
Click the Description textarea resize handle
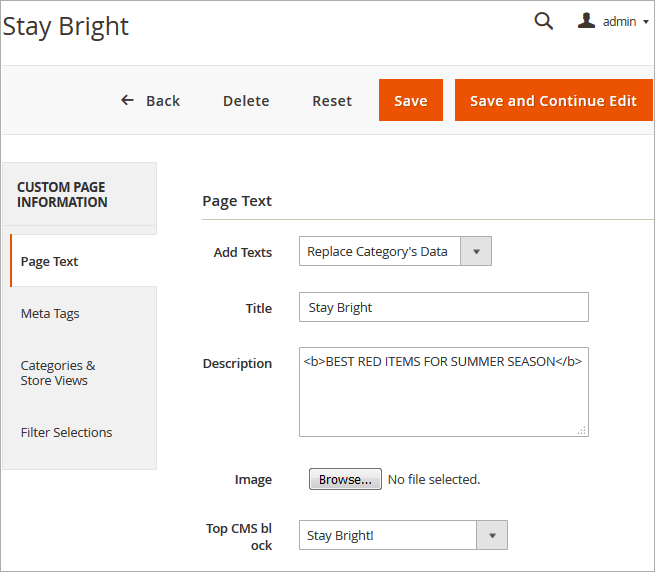click(582, 430)
